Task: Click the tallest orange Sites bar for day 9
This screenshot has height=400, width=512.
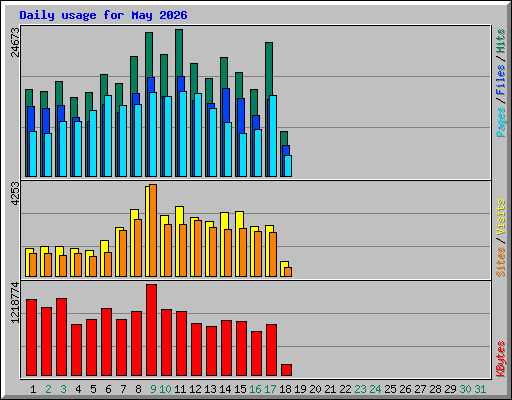Action: [x=153, y=230]
